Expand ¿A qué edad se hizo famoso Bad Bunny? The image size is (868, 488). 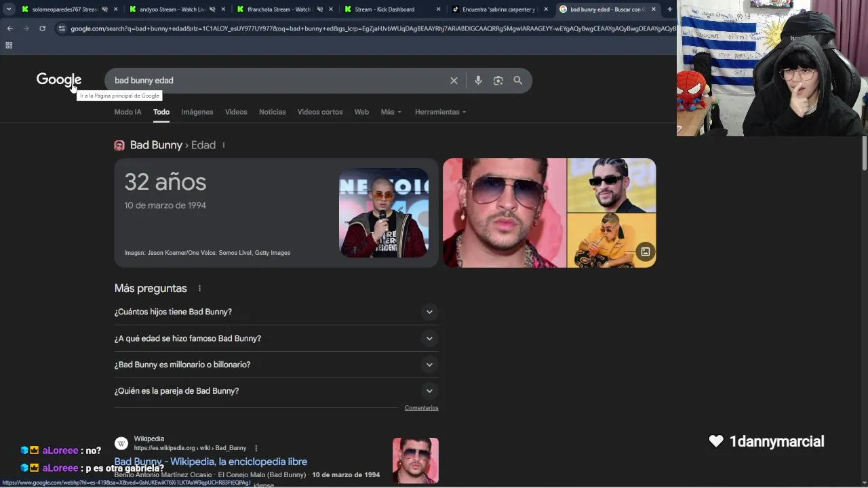276,338
